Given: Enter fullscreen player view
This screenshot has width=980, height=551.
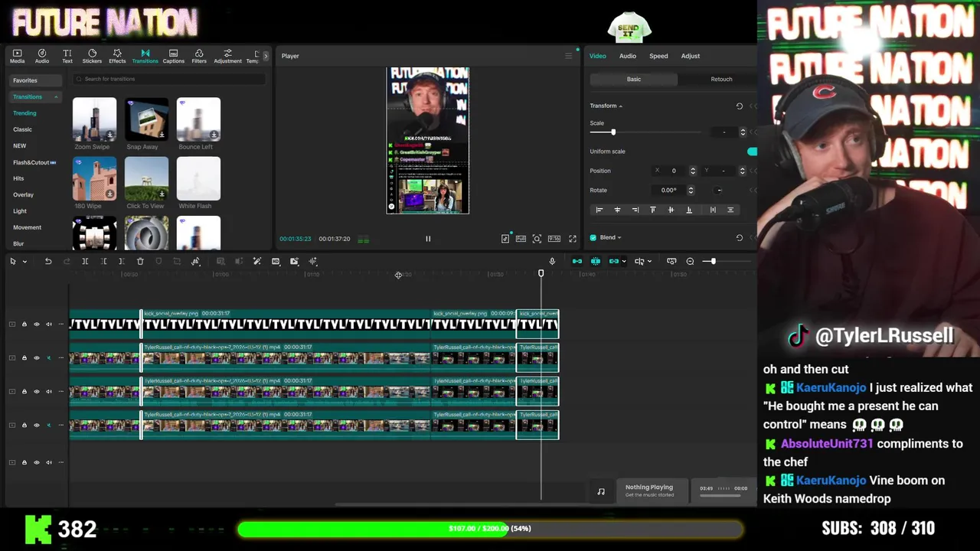Looking at the screenshot, I should pyautogui.click(x=572, y=239).
